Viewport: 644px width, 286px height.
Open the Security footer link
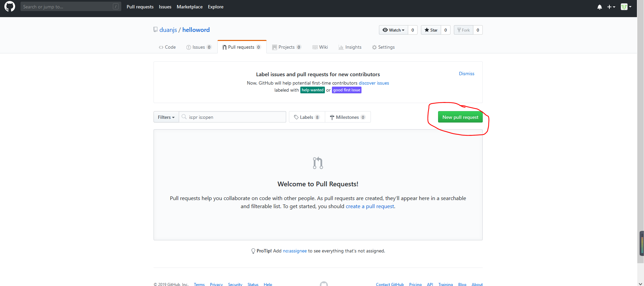(235, 284)
